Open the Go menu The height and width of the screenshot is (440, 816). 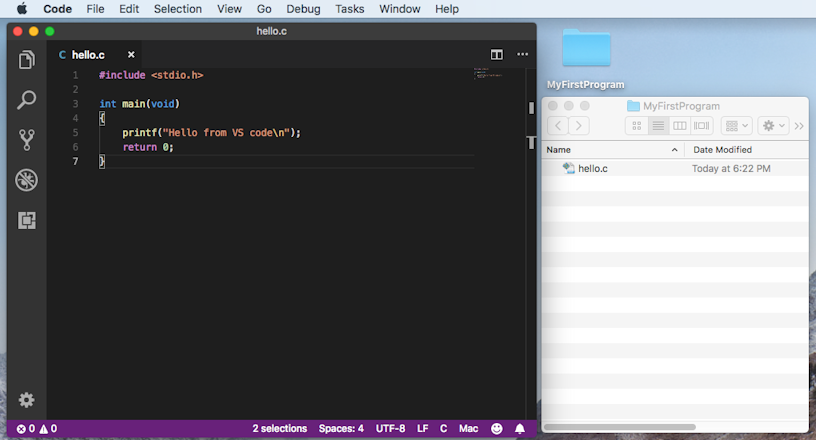pyautogui.click(x=264, y=9)
